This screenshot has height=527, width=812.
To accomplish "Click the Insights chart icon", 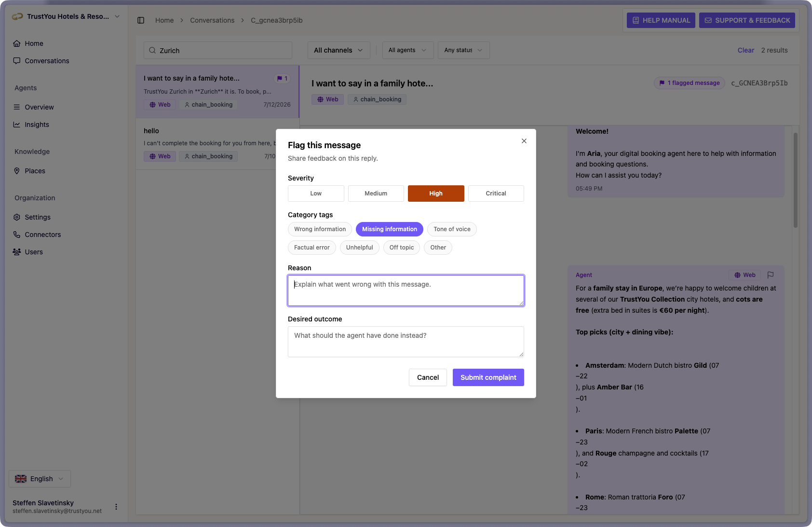I will (x=17, y=125).
